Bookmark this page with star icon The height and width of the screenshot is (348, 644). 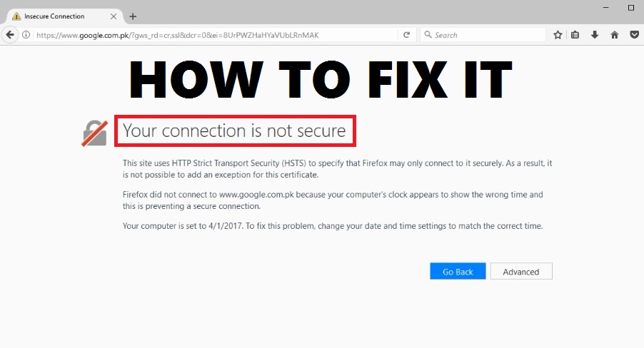coord(558,35)
